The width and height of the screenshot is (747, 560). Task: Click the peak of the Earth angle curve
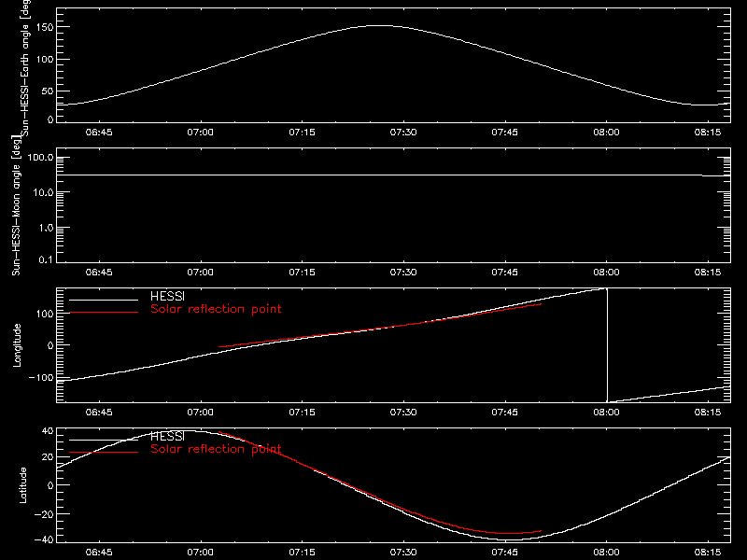[x=380, y=26]
